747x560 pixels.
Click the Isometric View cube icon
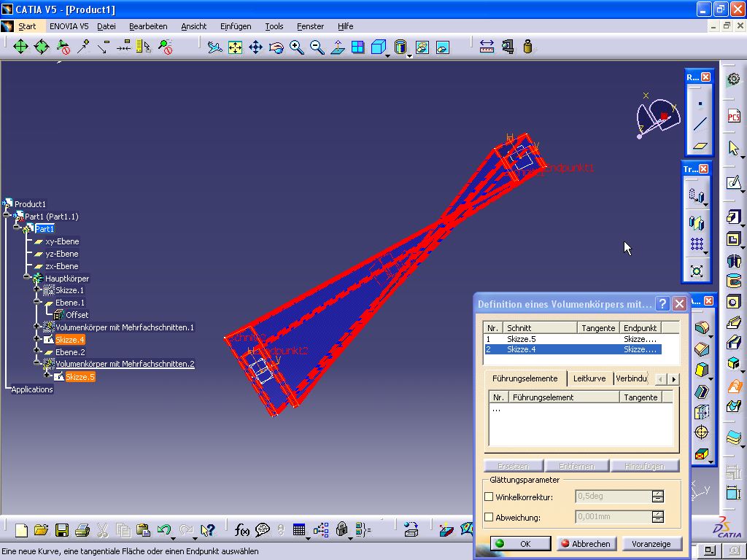(x=379, y=47)
